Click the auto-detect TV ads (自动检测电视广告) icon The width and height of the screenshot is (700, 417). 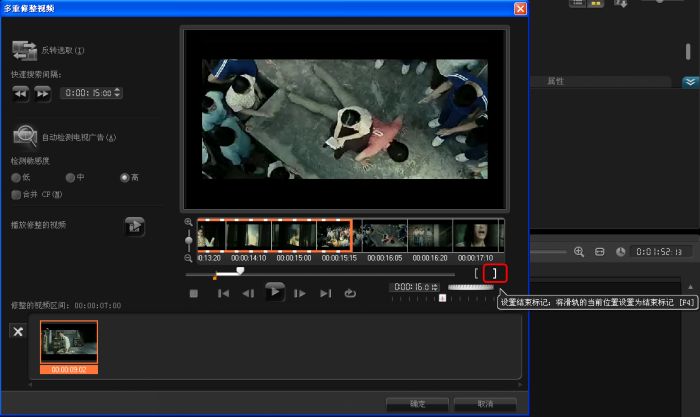click(x=26, y=137)
